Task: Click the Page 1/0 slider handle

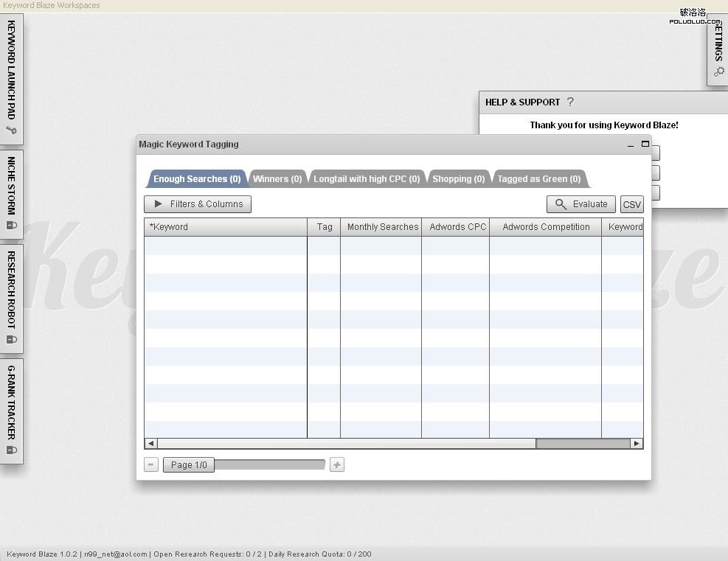Action: (189, 465)
